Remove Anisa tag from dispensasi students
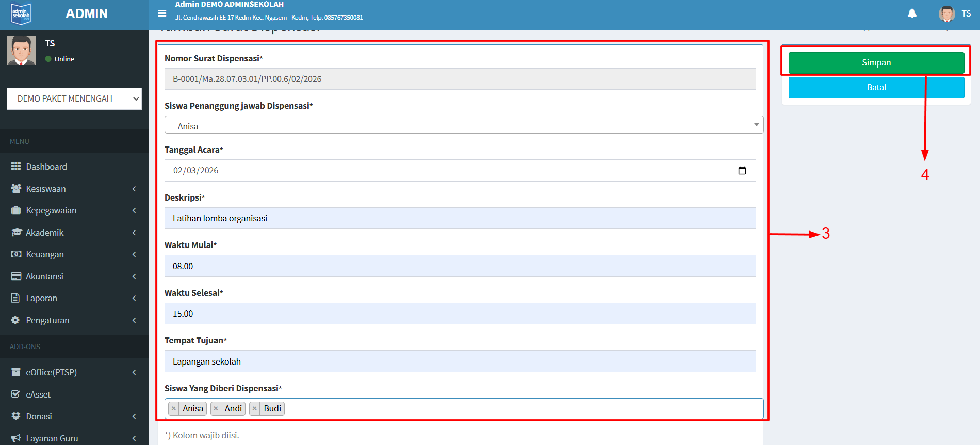 pyautogui.click(x=174, y=409)
